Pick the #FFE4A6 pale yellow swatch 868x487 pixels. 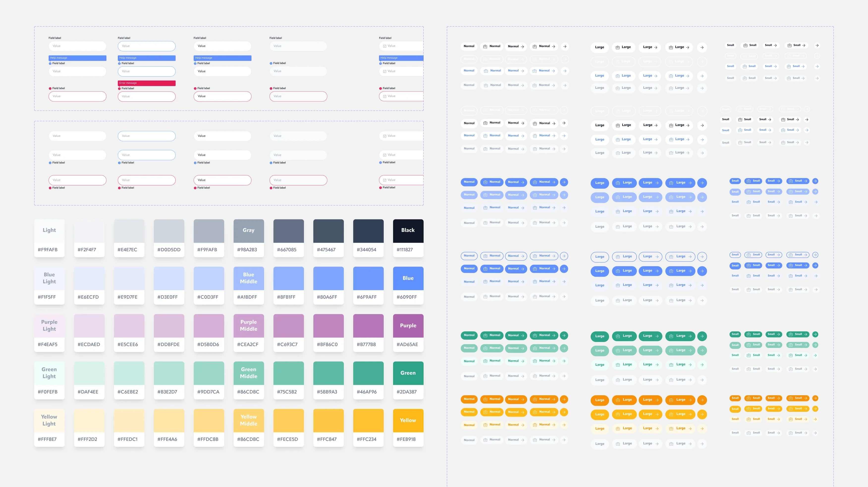point(169,428)
